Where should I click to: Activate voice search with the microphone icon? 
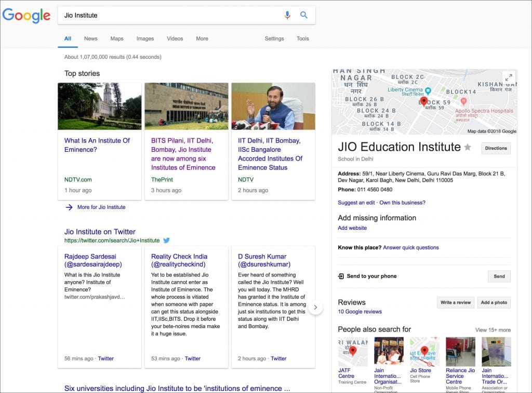tap(287, 15)
